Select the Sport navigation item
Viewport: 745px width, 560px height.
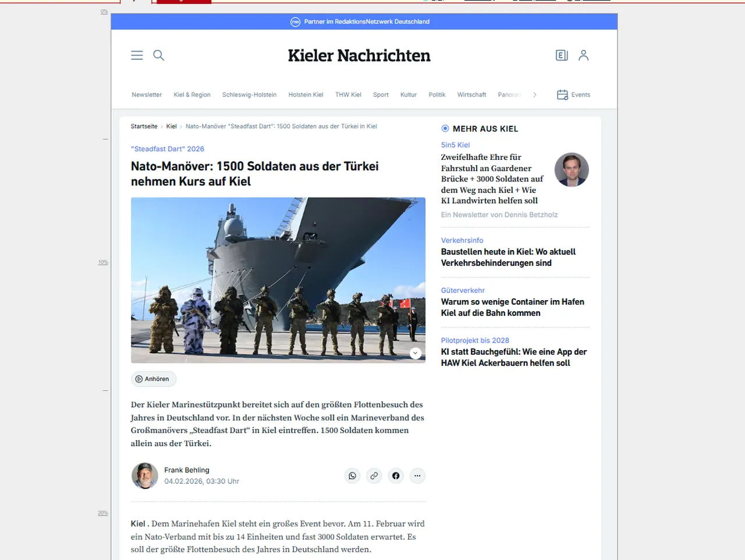381,95
